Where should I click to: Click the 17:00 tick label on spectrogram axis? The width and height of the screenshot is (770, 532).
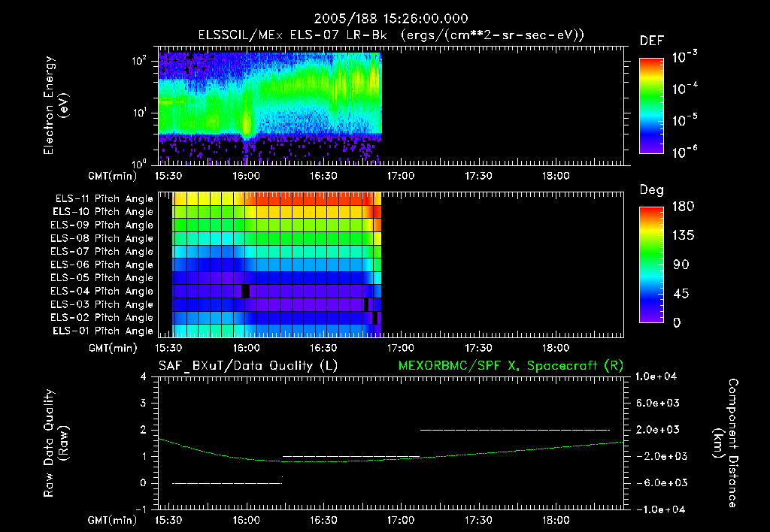click(x=401, y=176)
